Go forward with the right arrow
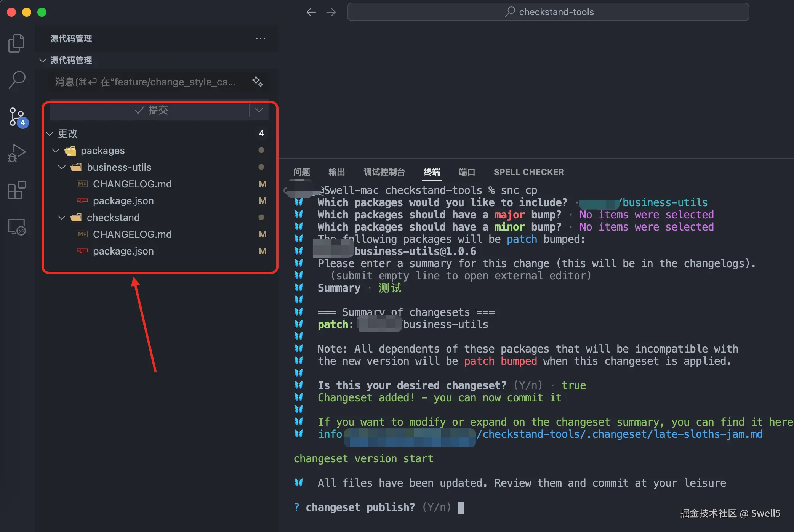 point(331,12)
